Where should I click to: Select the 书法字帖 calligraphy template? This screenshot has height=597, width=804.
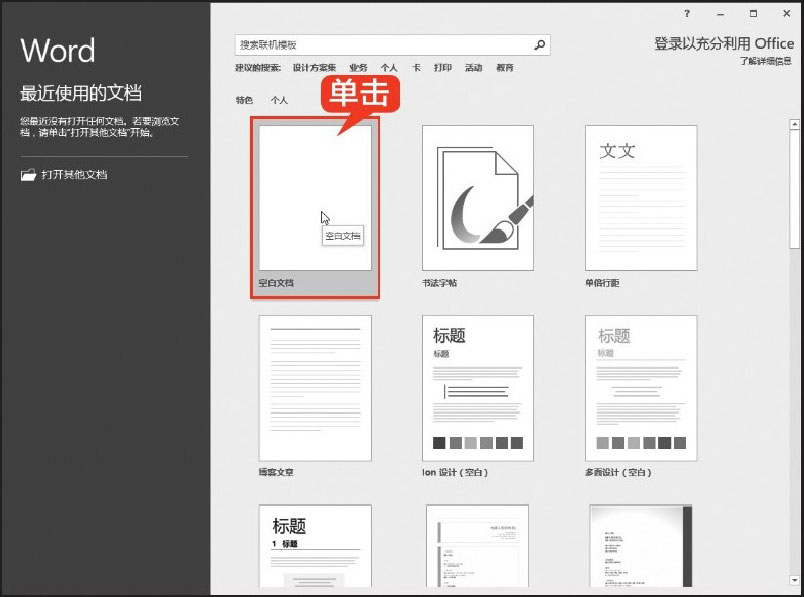(478, 198)
